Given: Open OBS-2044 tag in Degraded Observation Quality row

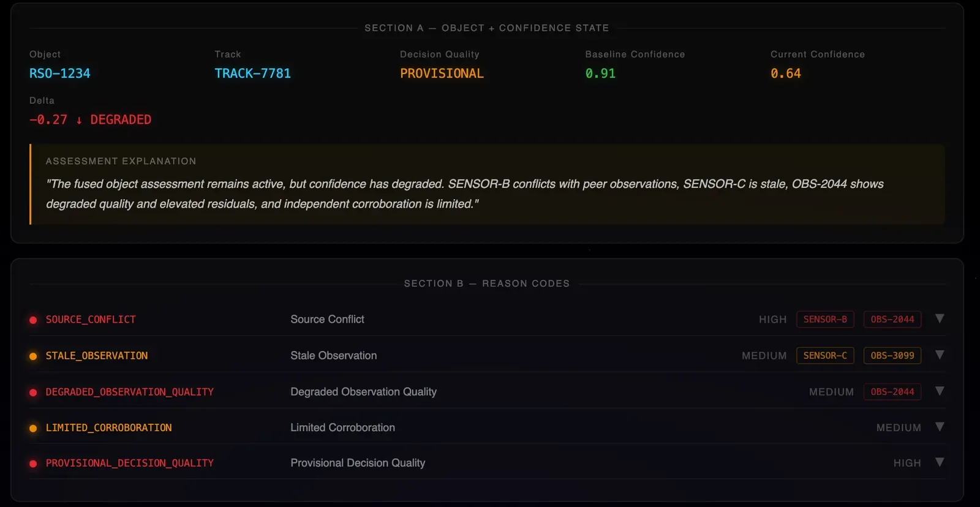Looking at the screenshot, I should tap(892, 392).
